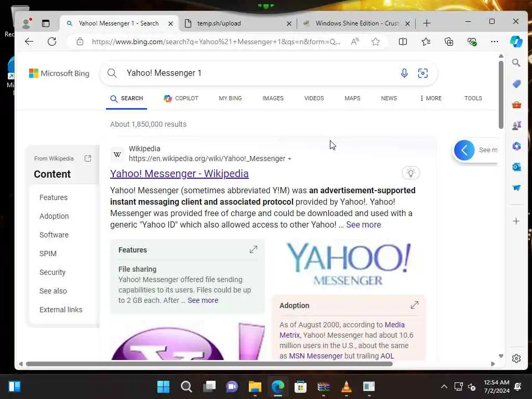Image resolution: width=532 pixels, height=399 pixels.
Task: Open sidebar Tools briefcase icon
Action: (516, 105)
